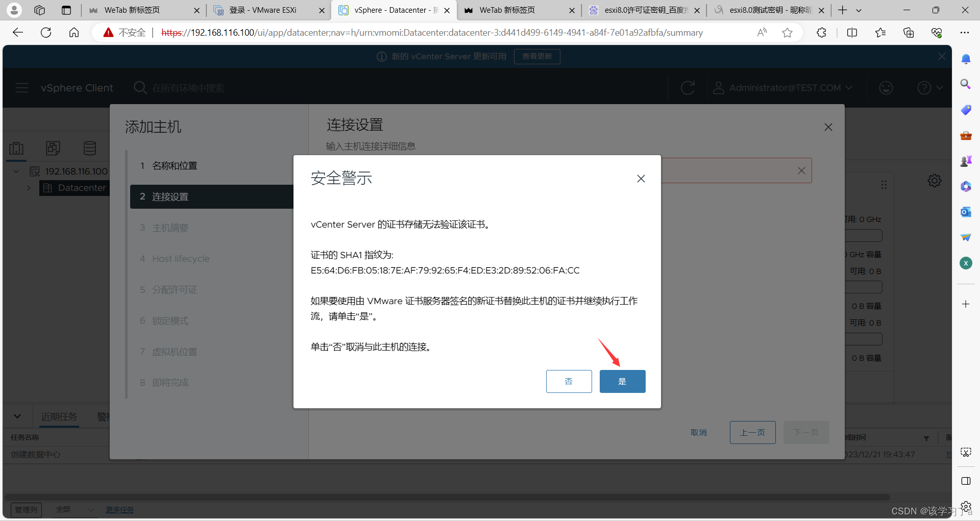Close the 安全警示 dialog with X
Screen dimensions: 980x521
[641, 179]
